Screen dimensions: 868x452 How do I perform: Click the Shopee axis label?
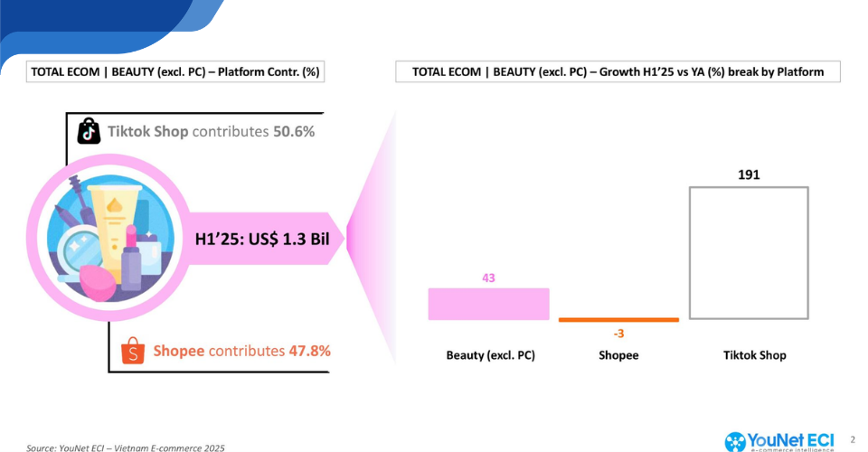click(618, 355)
